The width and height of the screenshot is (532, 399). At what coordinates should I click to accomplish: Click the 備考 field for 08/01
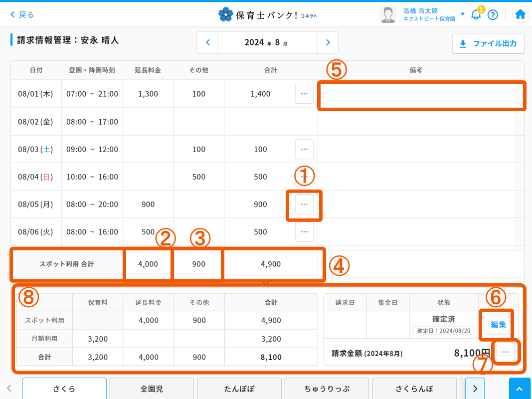point(421,95)
